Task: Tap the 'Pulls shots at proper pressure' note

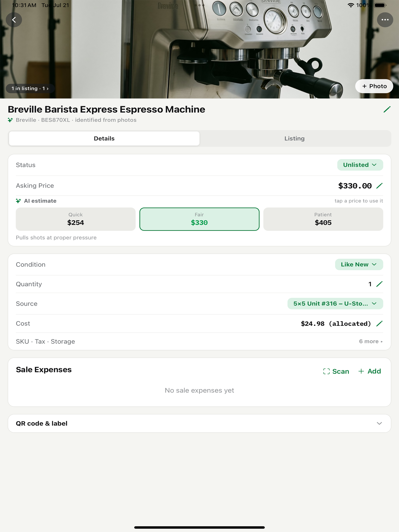Action: [56, 238]
